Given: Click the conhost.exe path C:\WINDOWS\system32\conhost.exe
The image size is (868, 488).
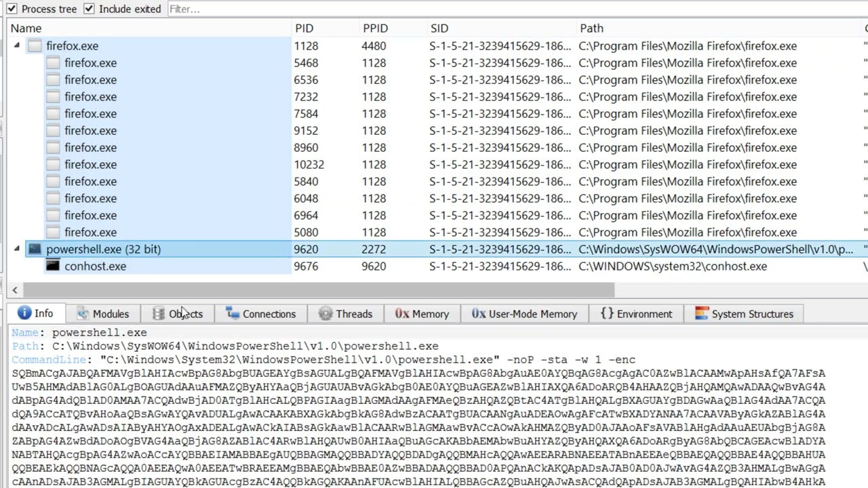Looking at the screenshot, I should [x=673, y=266].
